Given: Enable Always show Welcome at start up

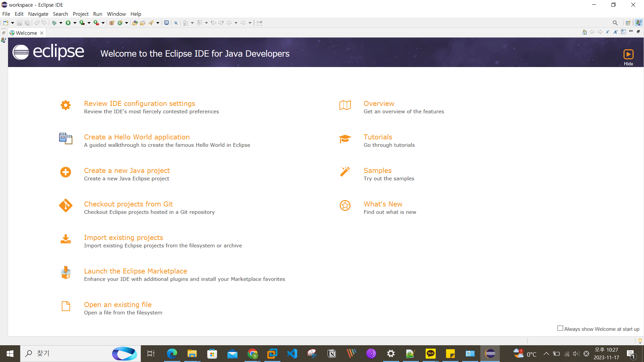Looking at the screenshot, I should click(560, 328).
